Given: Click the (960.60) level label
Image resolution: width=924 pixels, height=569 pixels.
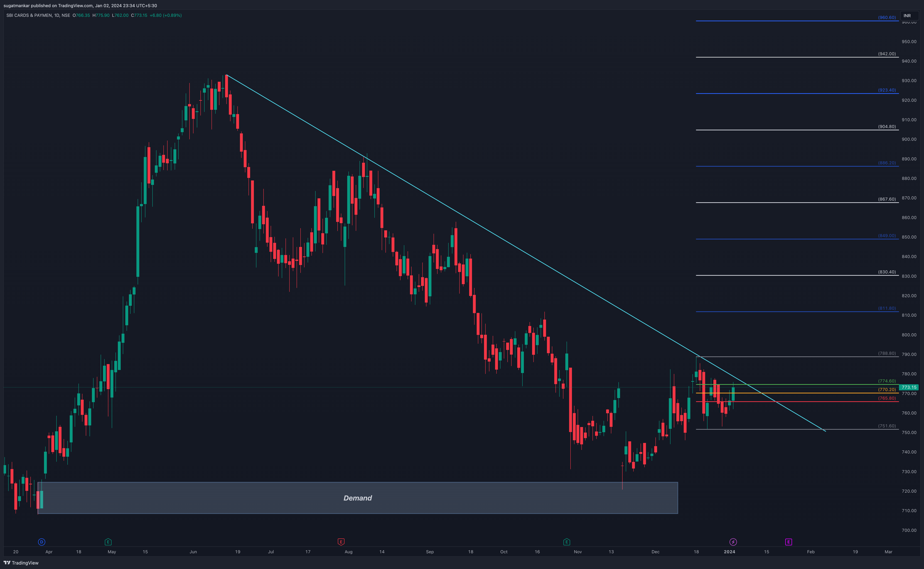Looking at the screenshot, I should pos(887,17).
